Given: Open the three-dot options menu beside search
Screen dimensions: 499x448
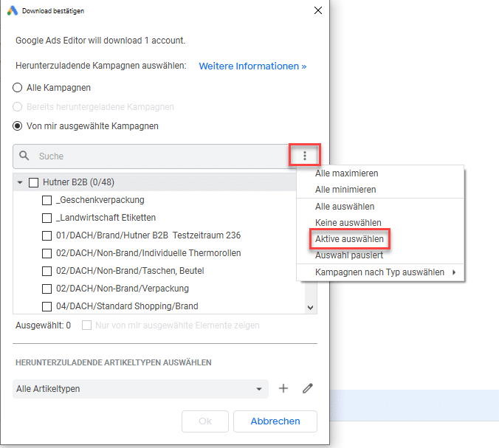Looking at the screenshot, I should tap(305, 156).
